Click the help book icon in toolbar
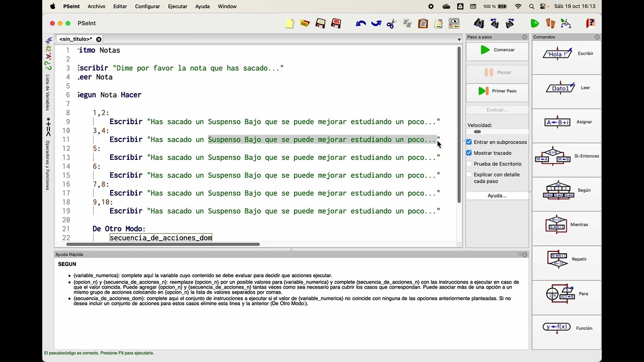Screen dimensions: 644x362 pos(591,24)
